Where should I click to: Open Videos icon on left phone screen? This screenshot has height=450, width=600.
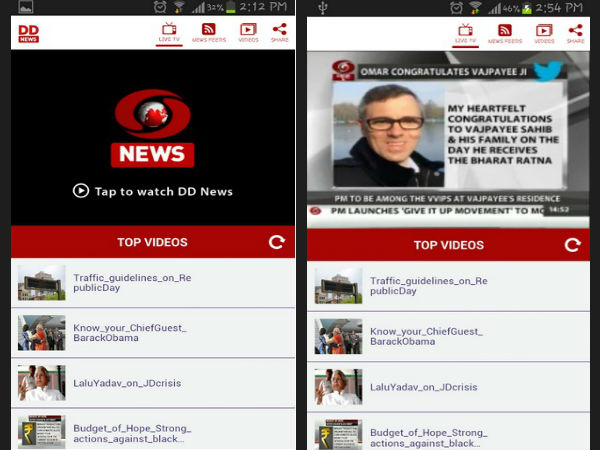[x=247, y=32]
